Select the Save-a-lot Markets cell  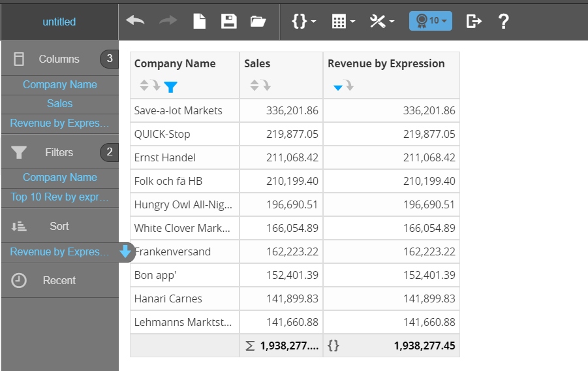click(178, 110)
